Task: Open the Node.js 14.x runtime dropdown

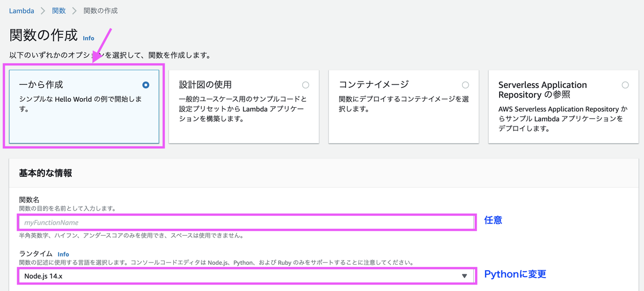Action: (x=246, y=275)
